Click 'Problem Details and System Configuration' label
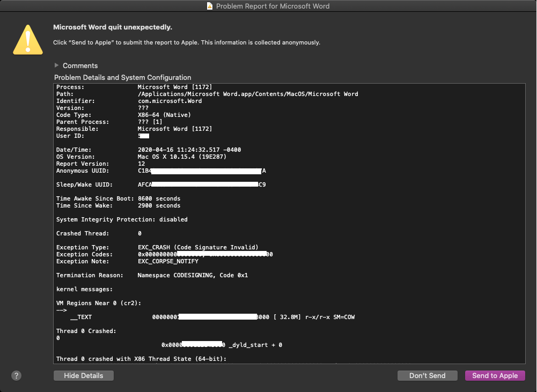537x392 pixels. click(x=123, y=77)
